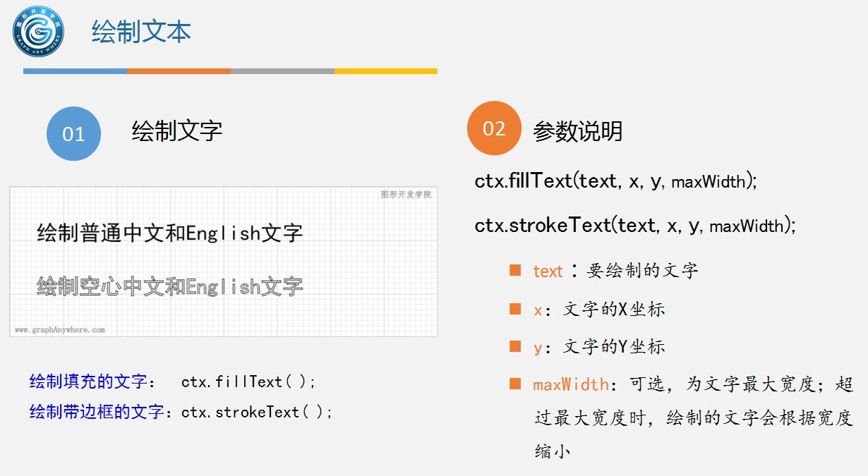Image resolution: width=868 pixels, height=476 pixels.
Task: Click the orange segment of the divider bar
Action: coord(179,71)
